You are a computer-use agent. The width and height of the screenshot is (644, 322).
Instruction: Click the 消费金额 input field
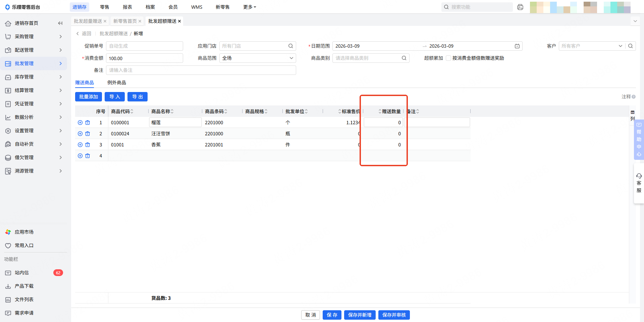click(145, 58)
